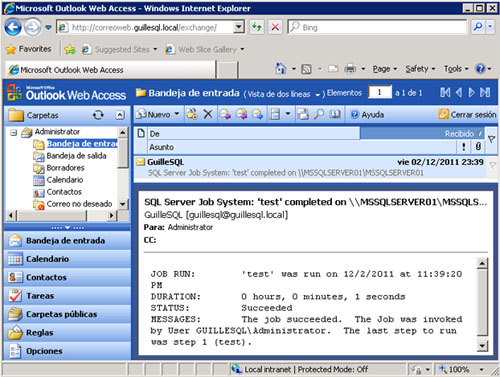The image size is (500, 377).
Task: Refresh the Carpetas folder list
Action: pyautogui.click(x=98, y=115)
